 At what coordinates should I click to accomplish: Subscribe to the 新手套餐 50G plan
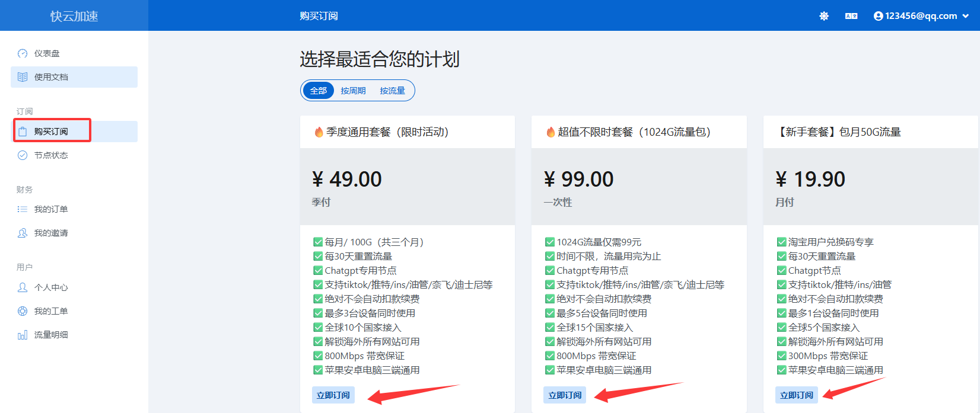797,395
